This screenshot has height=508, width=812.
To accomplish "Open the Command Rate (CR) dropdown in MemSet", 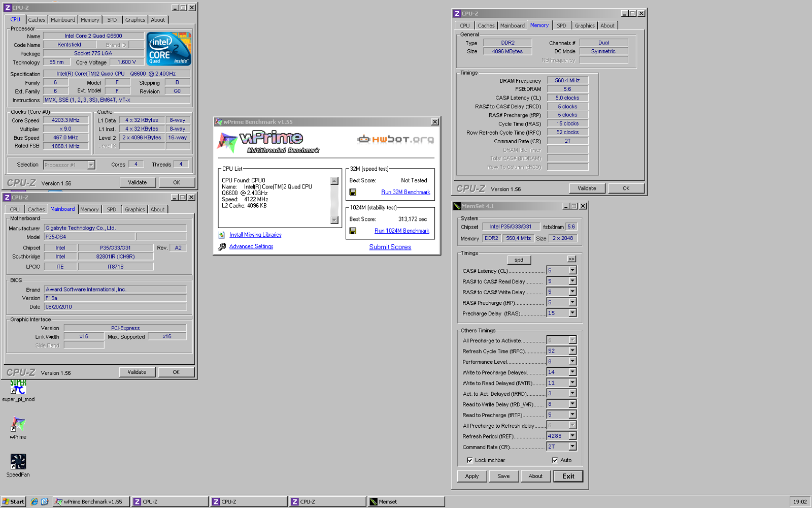I will (572, 447).
